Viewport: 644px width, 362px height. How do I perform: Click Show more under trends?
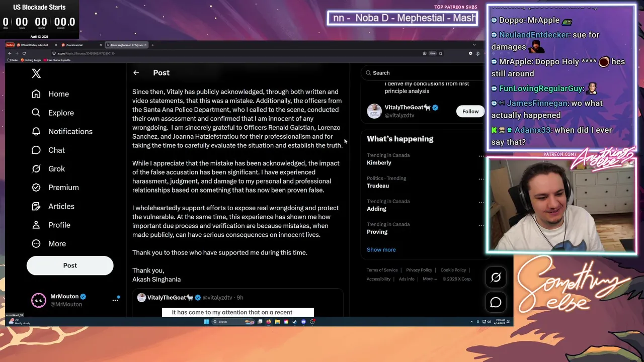[381, 249]
